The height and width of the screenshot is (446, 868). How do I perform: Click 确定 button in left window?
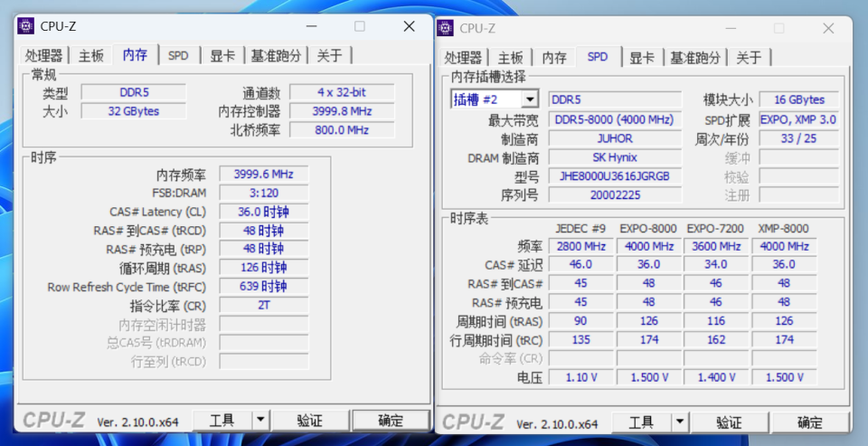tap(391, 421)
